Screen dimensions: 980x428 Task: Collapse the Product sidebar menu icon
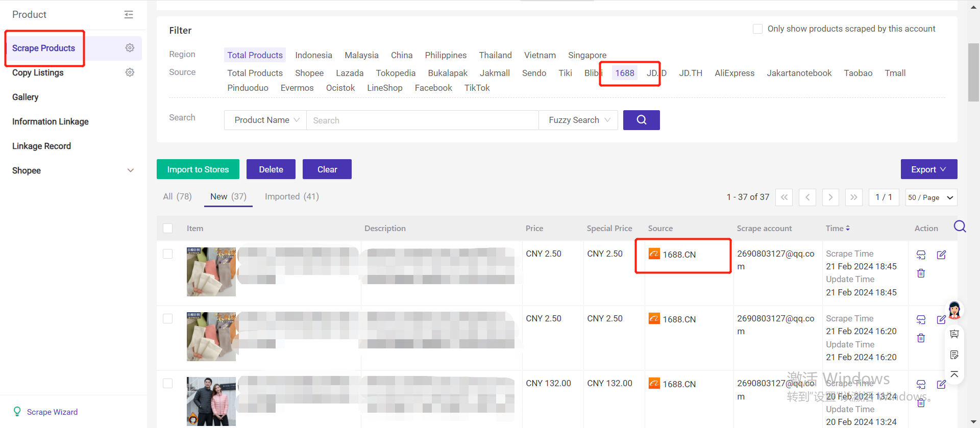(129, 15)
